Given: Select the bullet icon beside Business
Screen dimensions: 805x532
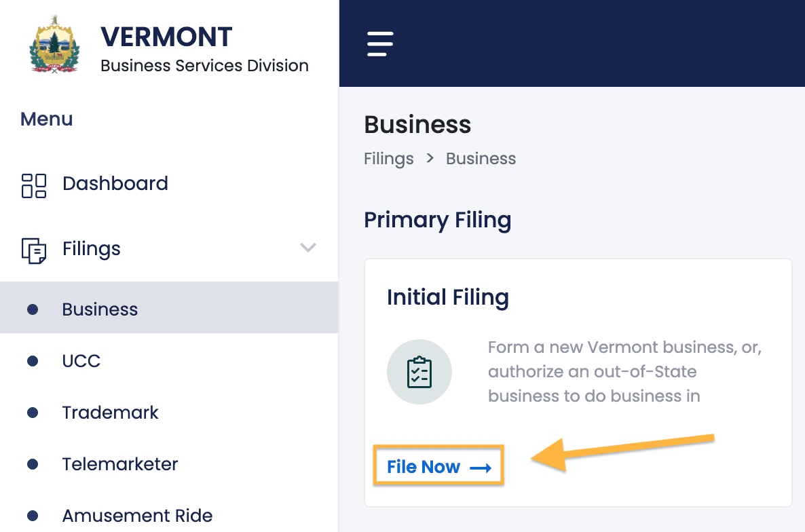Looking at the screenshot, I should pos(33,309).
